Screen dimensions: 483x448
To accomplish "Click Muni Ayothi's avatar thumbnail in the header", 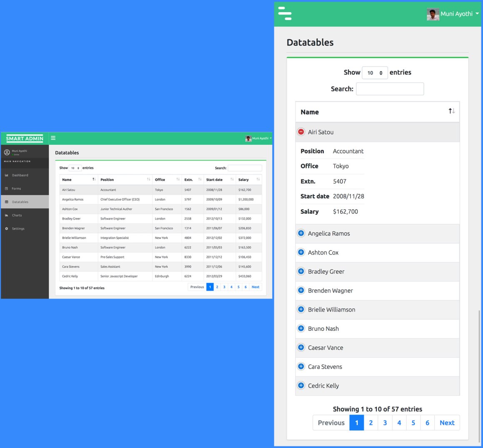I will (x=433, y=14).
